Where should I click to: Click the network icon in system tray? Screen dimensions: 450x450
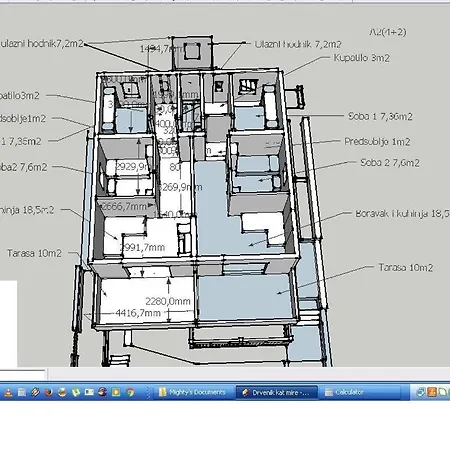(421, 392)
